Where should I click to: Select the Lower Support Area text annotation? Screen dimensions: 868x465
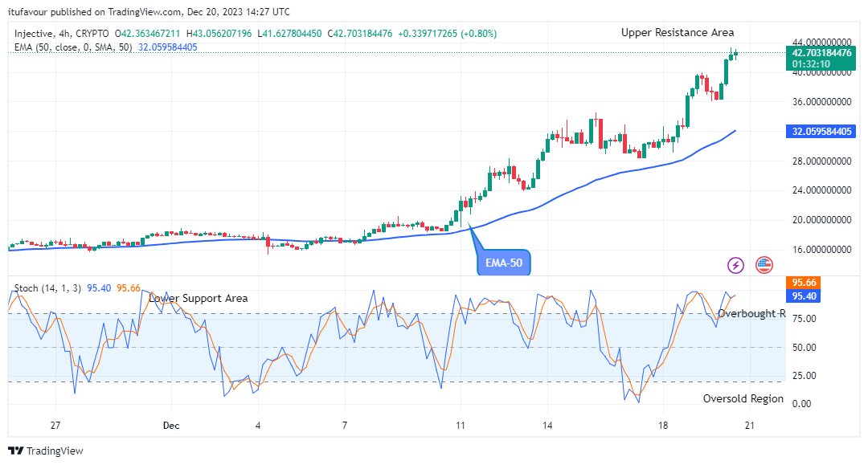199,298
